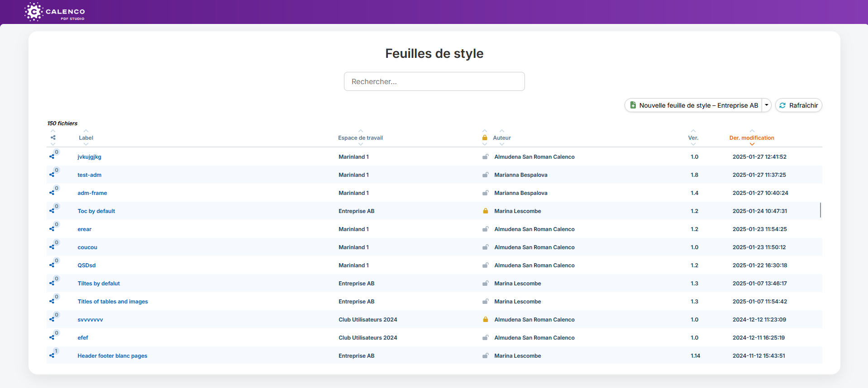Click Nouvelle feuille de style – Entreprise AB button
Screen dimensions: 868x388
[693, 105]
